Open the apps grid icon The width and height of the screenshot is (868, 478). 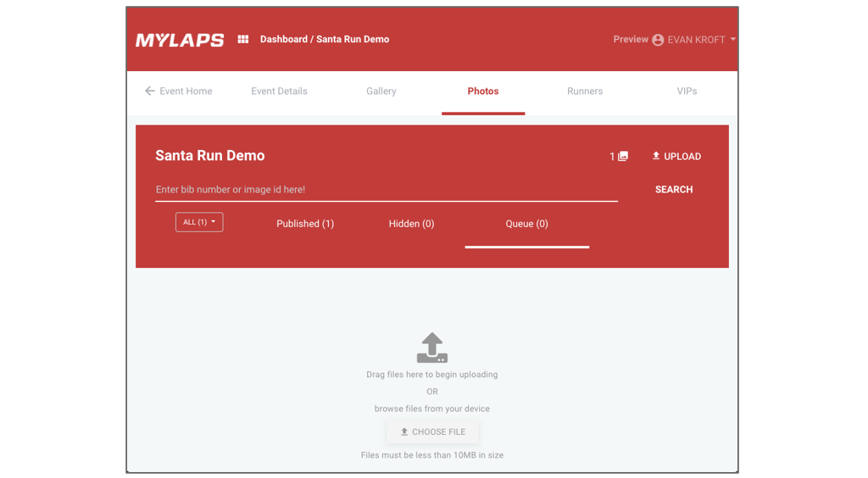(243, 39)
